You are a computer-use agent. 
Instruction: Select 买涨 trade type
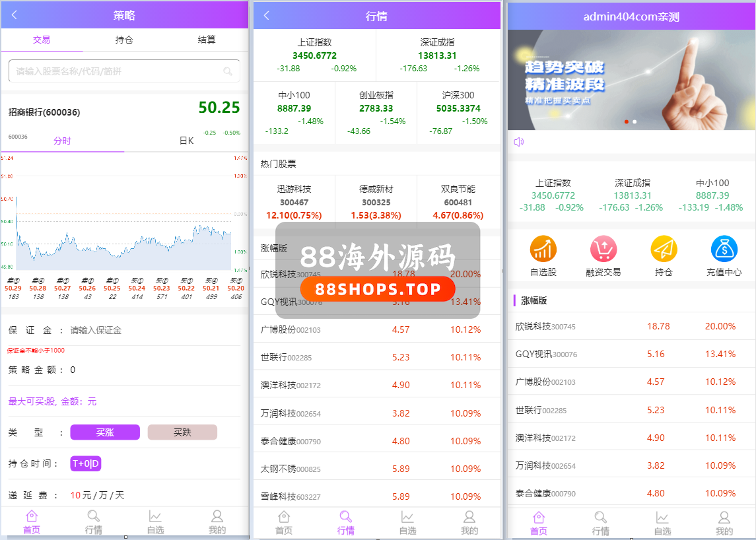[105, 432]
